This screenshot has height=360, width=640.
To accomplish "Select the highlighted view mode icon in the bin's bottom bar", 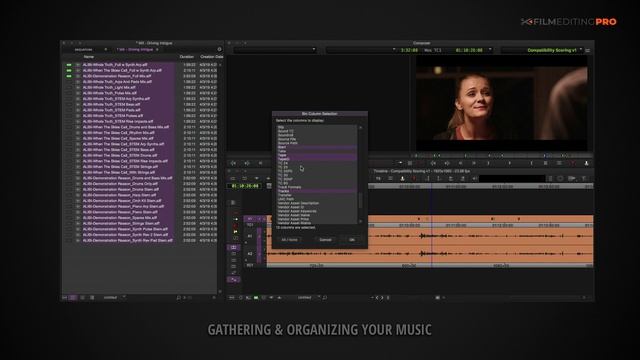I will point(73,298).
